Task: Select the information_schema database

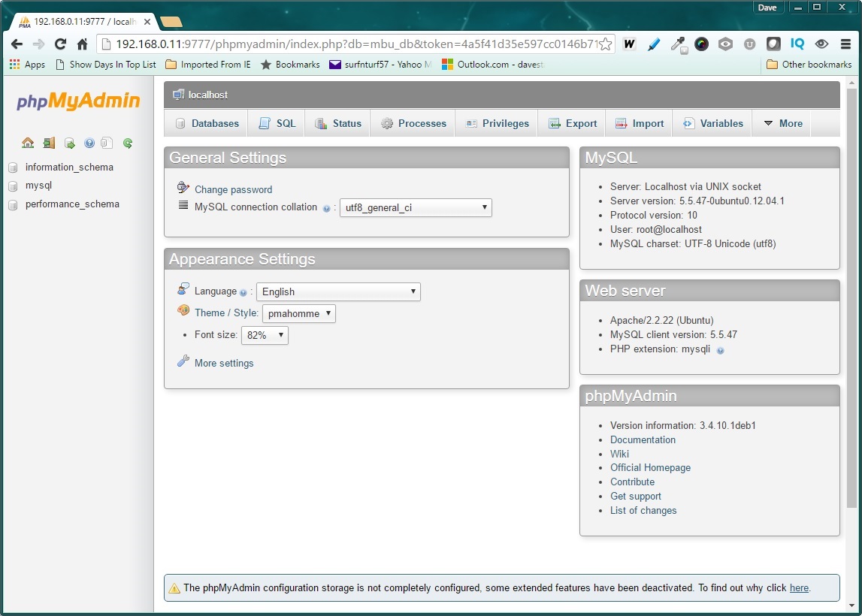Action: tap(69, 168)
